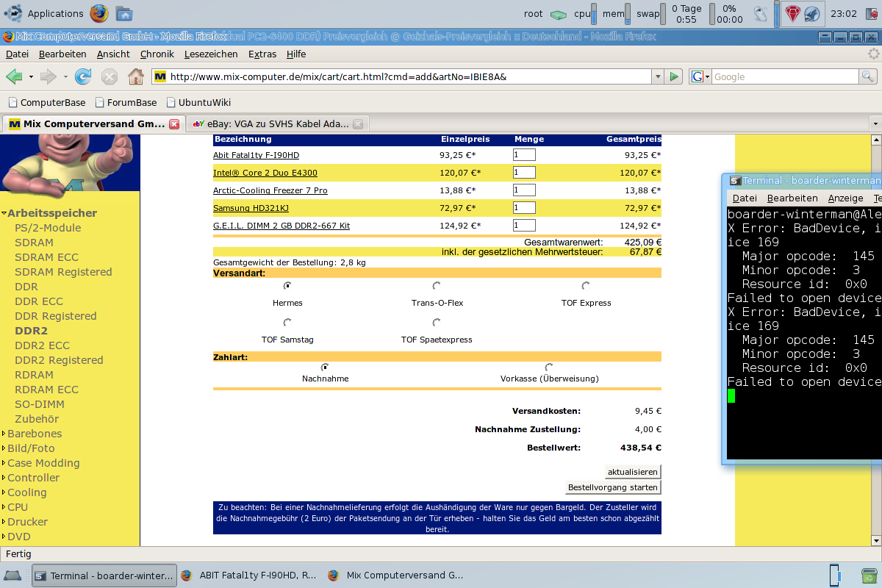Click the Firefox forward arrow button
This screenshot has height=588, width=882.
pyautogui.click(x=49, y=76)
